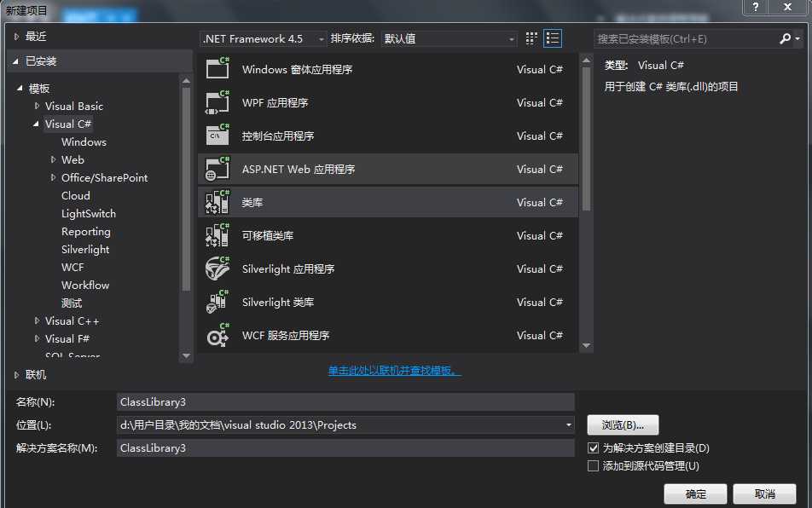812x508 pixels.
Task: Open the 位置 path dropdown arrow
Action: coord(569,425)
